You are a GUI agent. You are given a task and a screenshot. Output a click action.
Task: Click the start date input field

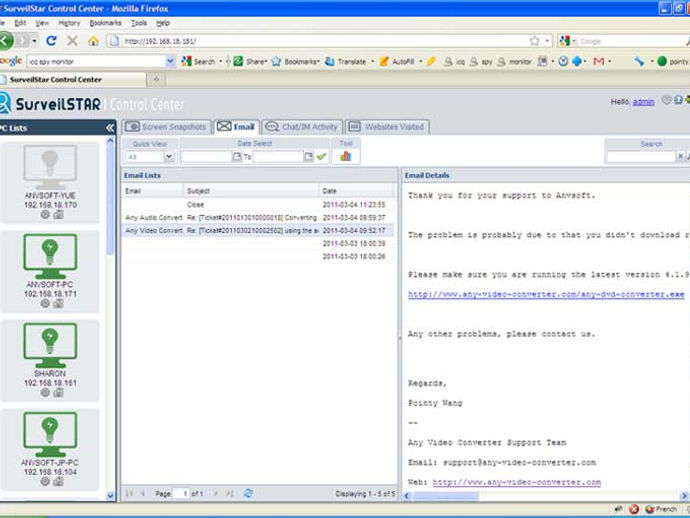[x=206, y=157]
